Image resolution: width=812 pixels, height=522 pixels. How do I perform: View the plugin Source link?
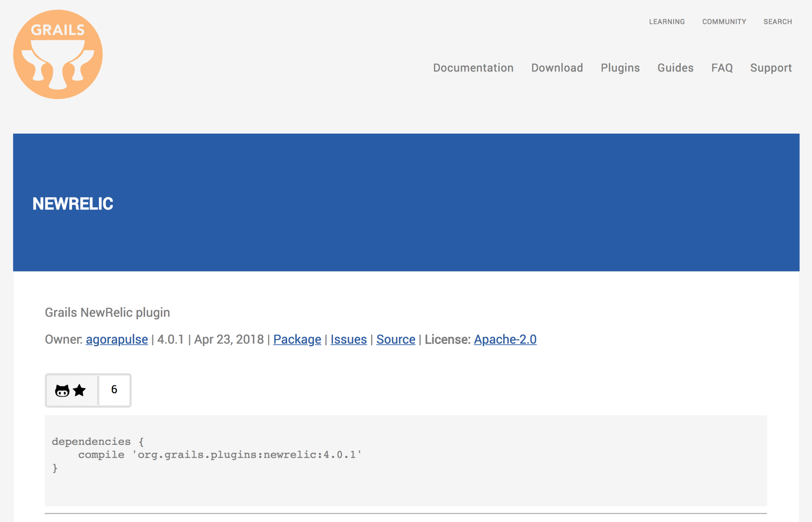pyautogui.click(x=396, y=339)
